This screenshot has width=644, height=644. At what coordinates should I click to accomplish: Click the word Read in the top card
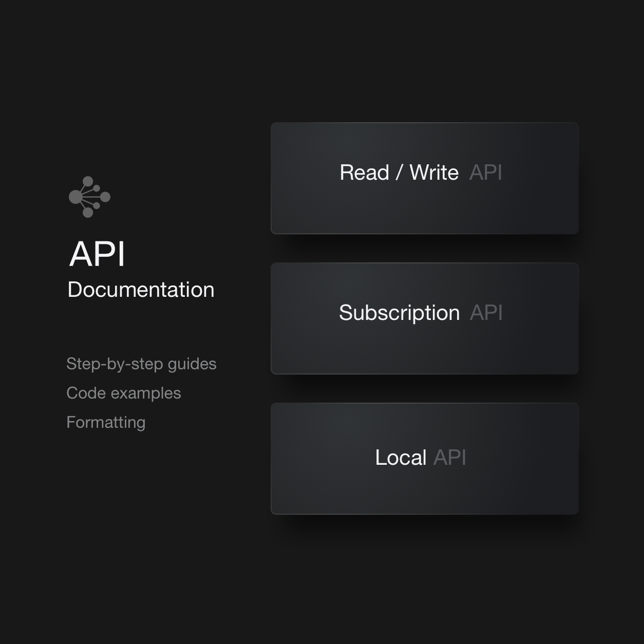coord(365,173)
